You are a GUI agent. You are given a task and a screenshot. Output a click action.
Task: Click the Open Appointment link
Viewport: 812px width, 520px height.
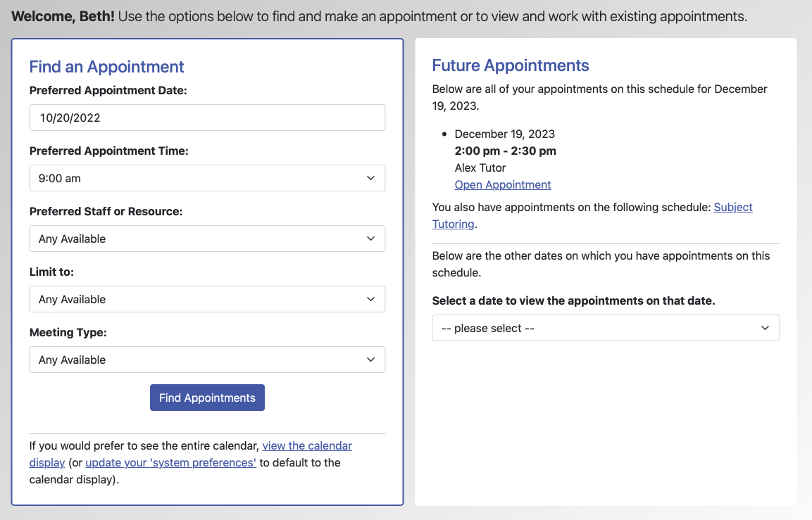coord(503,184)
